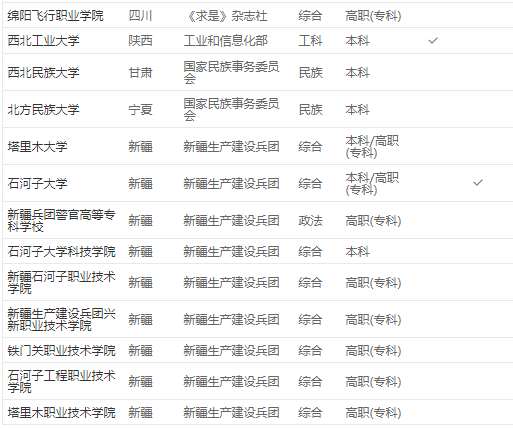The image size is (513, 428).
Task: Select 铁门关职业技术学院 cell
Action: coord(61,350)
